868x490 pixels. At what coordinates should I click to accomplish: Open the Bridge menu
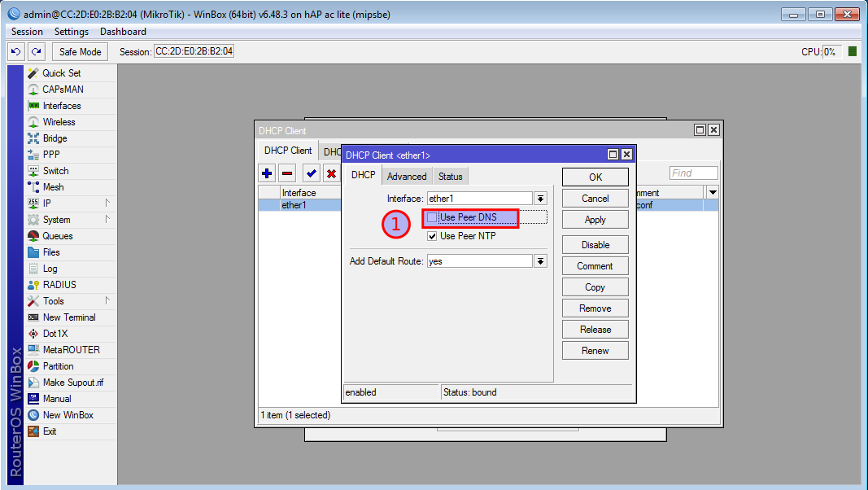coord(55,138)
